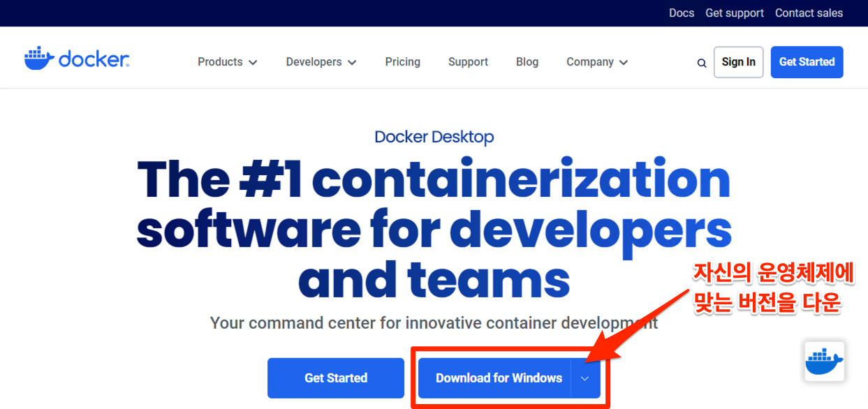
Task: Expand the Company menu
Action: click(x=597, y=62)
